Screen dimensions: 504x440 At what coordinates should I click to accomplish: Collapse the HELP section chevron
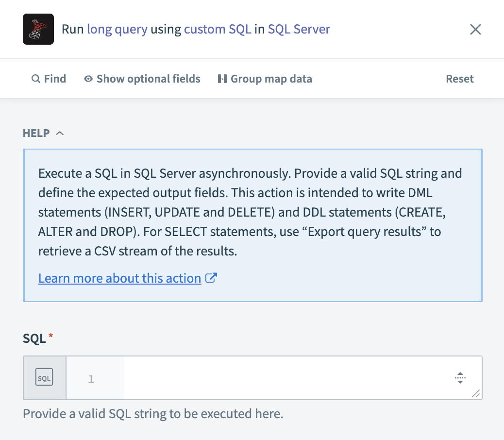coord(60,133)
